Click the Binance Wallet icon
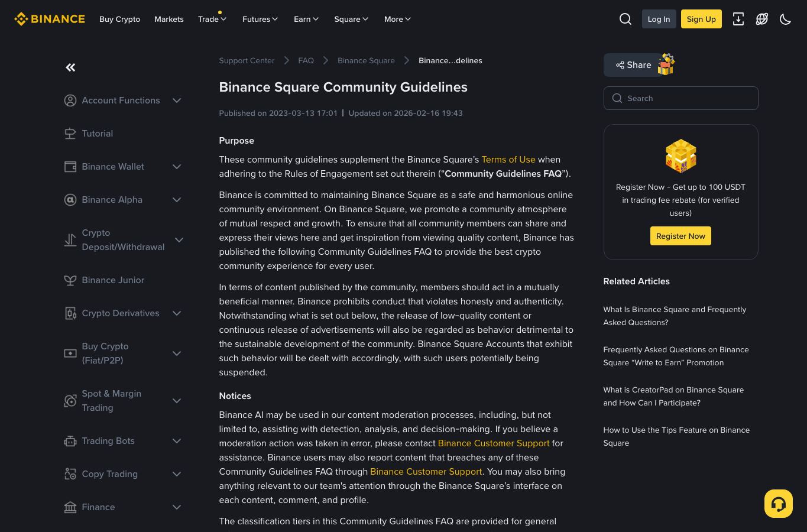This screenshot has height=532, width=807. click(x=70, y=167)
